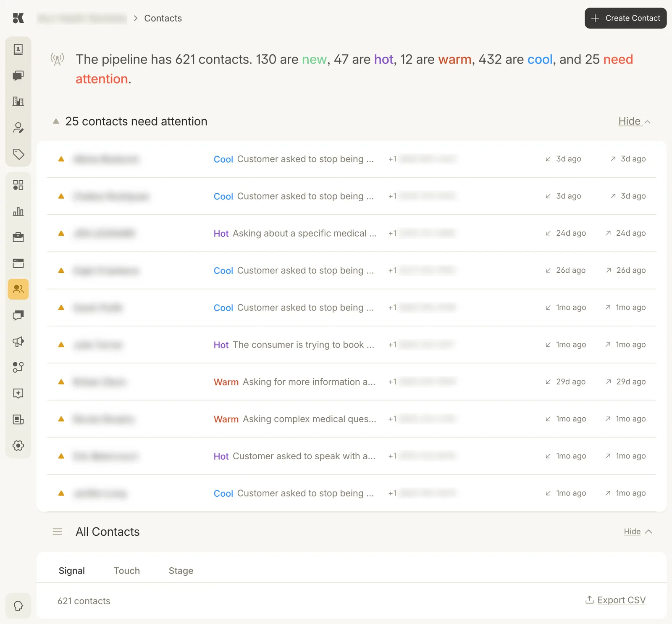
Task: Click the '621 contacts' count text
Action: tap(84, 601)
